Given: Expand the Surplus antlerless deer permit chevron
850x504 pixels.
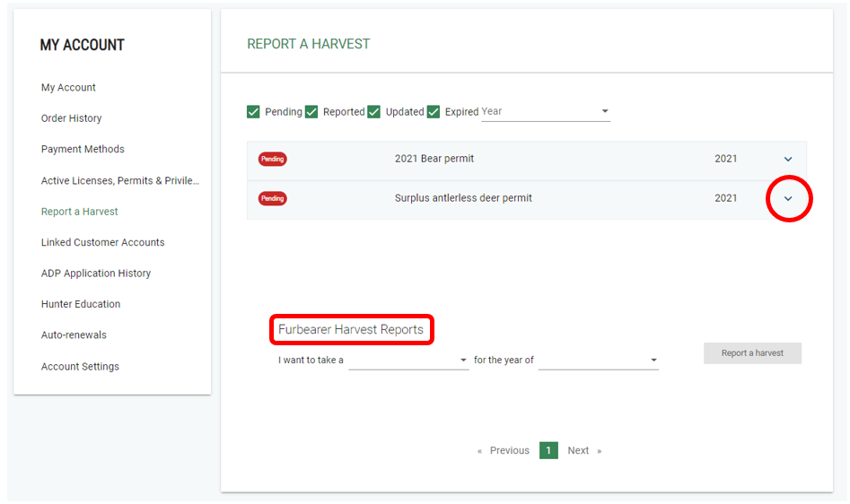Looking at the screenshot, I should coord(788,199).
